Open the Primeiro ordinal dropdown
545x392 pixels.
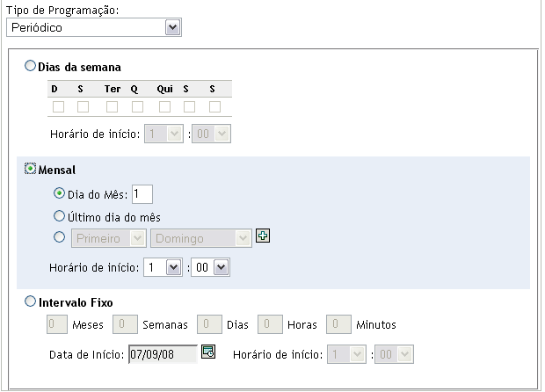108,236
